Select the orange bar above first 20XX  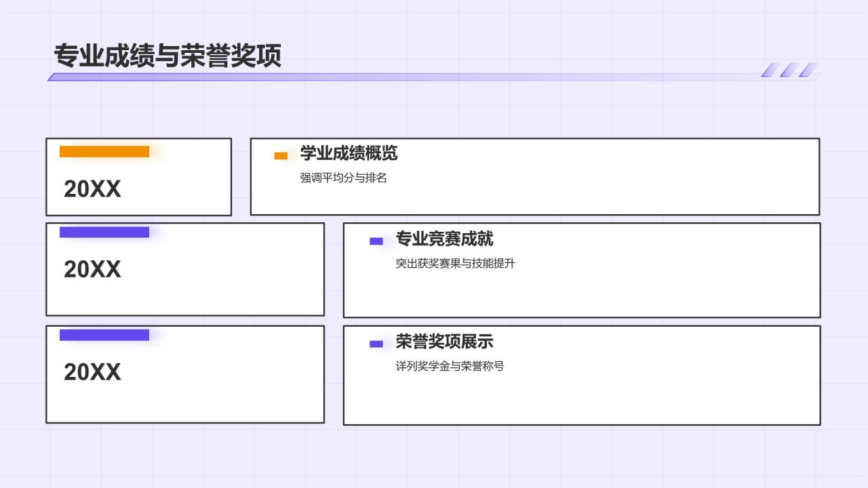point(104,152)
